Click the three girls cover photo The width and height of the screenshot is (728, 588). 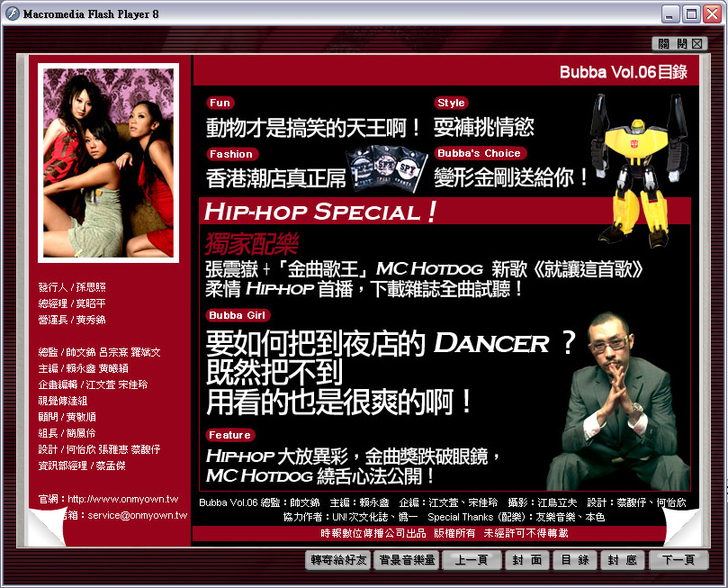click(108, 163)
